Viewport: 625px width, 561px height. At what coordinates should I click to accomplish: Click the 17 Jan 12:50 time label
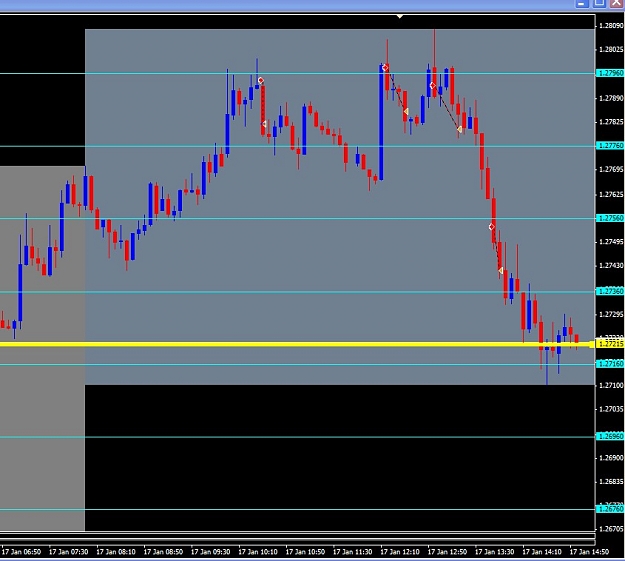[x=447, y=552]
